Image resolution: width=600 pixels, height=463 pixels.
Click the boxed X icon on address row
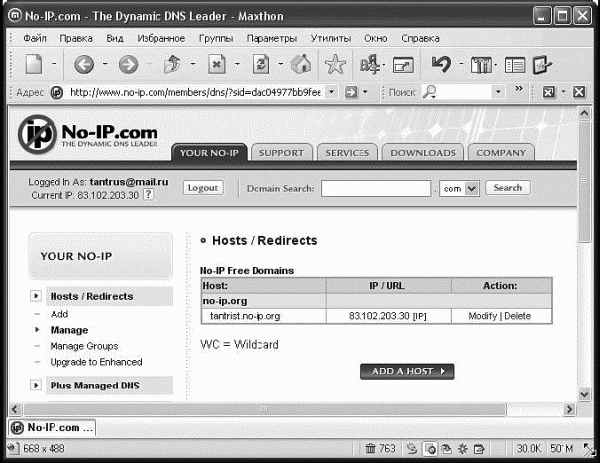click(549, 92)
